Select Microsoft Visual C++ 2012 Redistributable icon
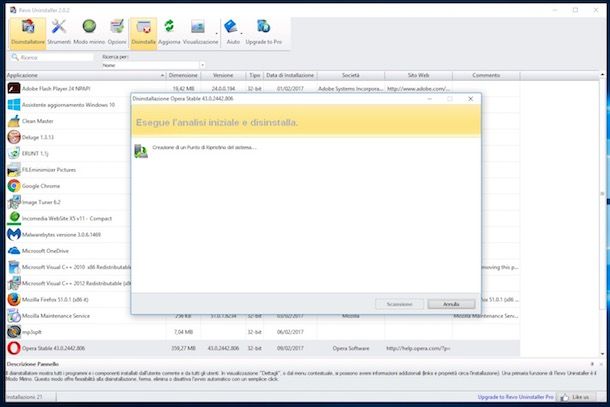Screen dimensions: 610x407 [x=14, y=283]
